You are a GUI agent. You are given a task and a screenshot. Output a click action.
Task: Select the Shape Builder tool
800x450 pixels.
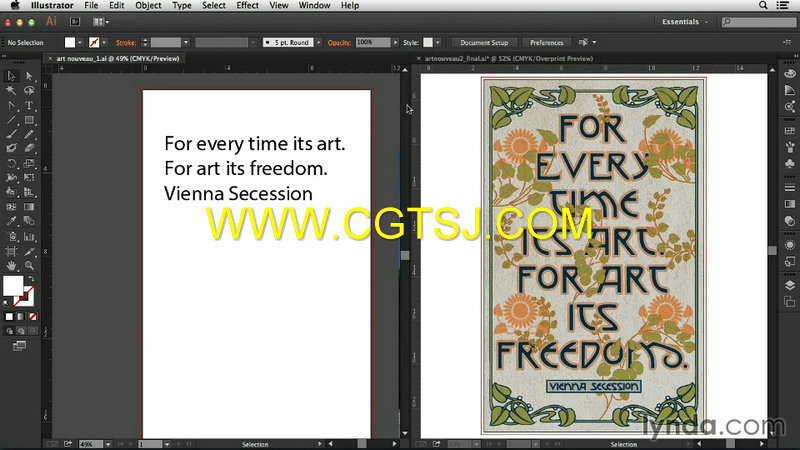point(11,192)
